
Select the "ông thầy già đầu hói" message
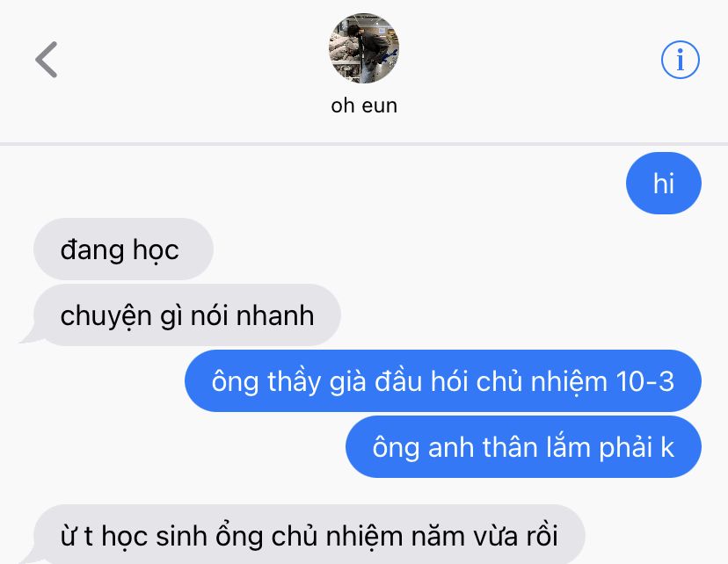tap(443, 380)
